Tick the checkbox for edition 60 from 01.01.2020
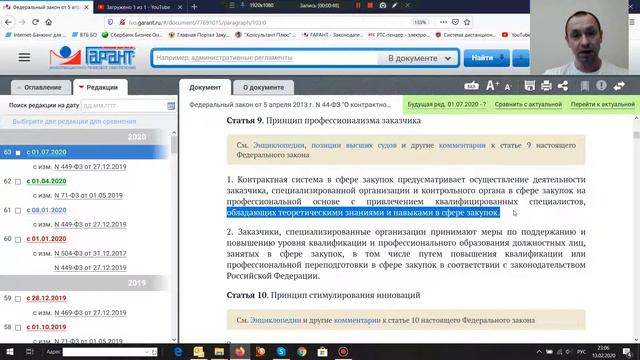Screen dimensions: 640x360 [18, 240]
